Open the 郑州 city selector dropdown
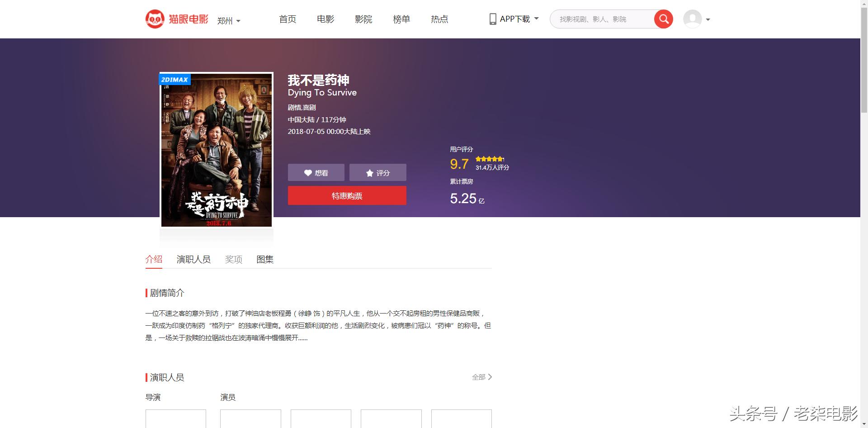Image resolution: width=868 pixels, height=428 pixels. click(x=228, y=21)
